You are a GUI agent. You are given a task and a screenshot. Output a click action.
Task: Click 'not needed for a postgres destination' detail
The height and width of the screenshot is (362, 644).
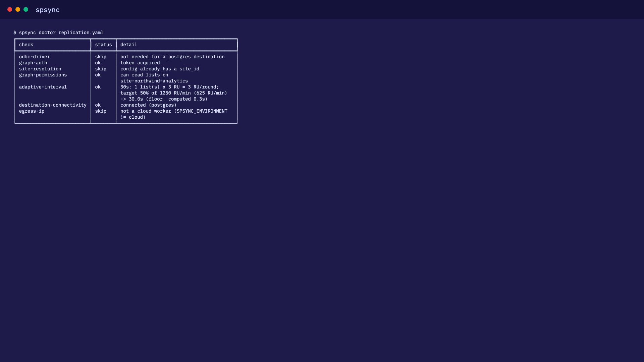pyautogui.click(x=172, y=57)
